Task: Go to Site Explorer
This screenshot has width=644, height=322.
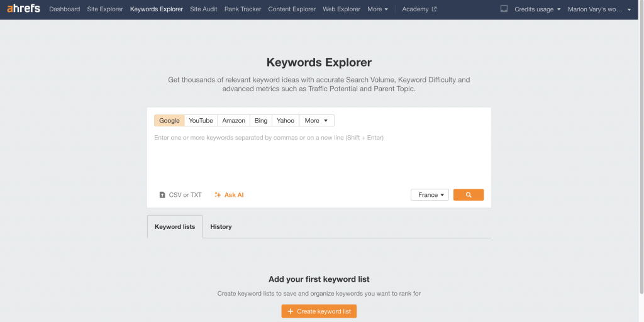Action: click(105, 9)
